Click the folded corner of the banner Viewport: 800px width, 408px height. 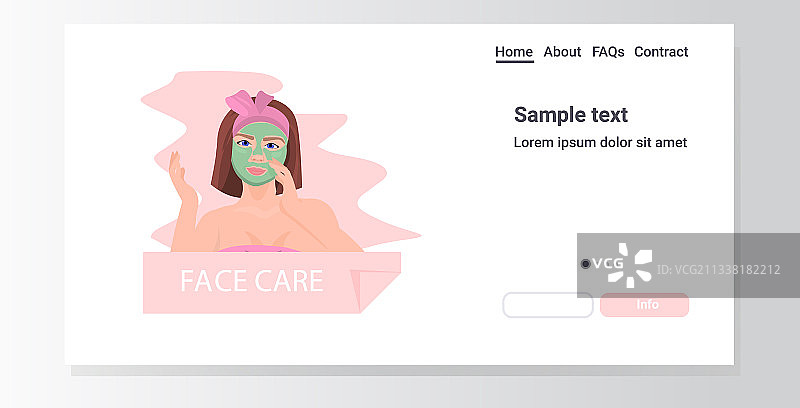377,290
